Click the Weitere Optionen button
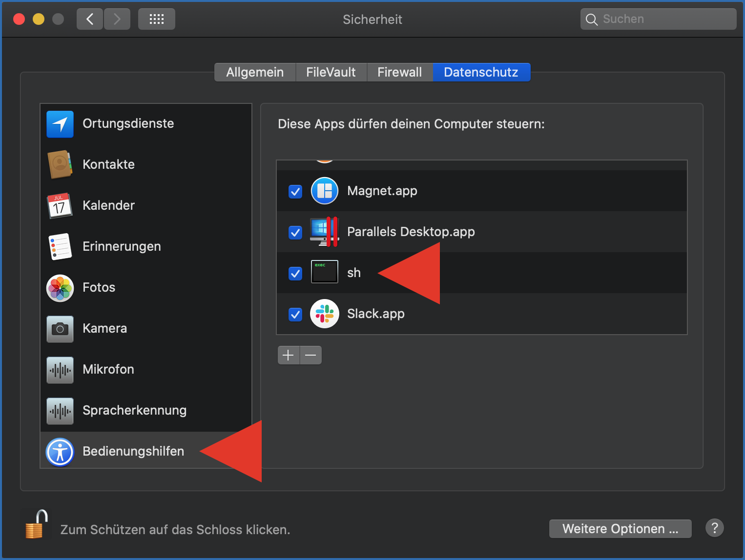Image resolution: width=745 pixels, height=560 pixels. pyautogui.click(x=620, y=529)
